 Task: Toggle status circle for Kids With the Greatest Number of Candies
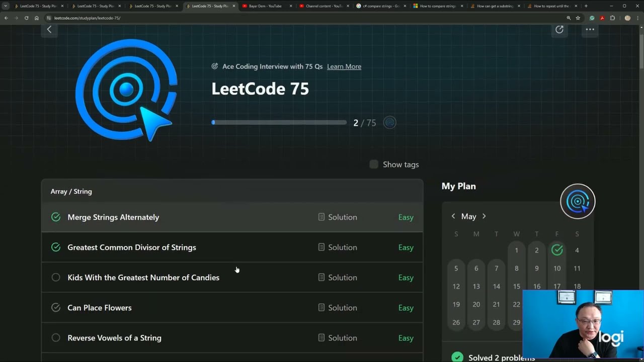click(56, 278)
